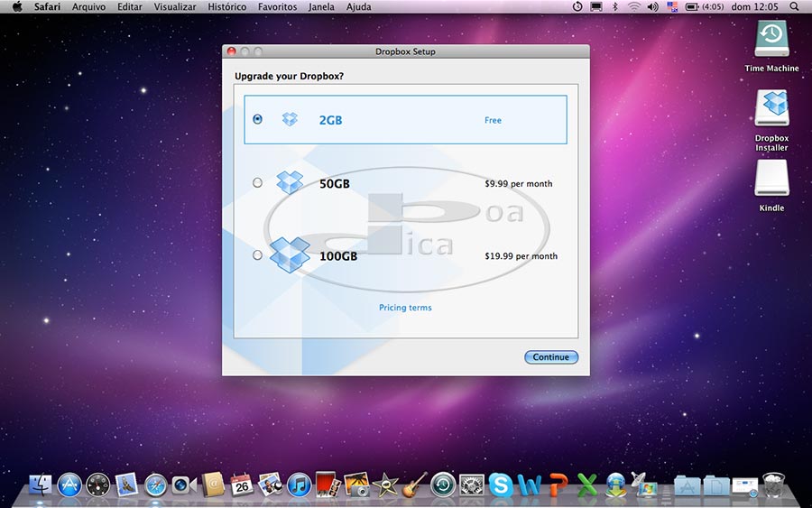
Task: Click the 50GB plan size label
Action: (x=335, y=183)
